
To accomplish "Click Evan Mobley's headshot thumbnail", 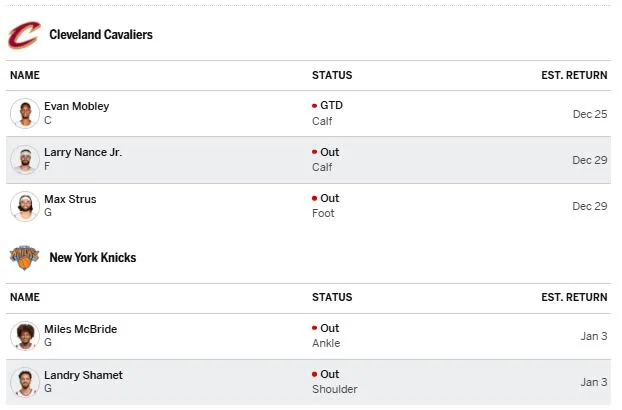I will pyautogui.click(x=24, y=113).
